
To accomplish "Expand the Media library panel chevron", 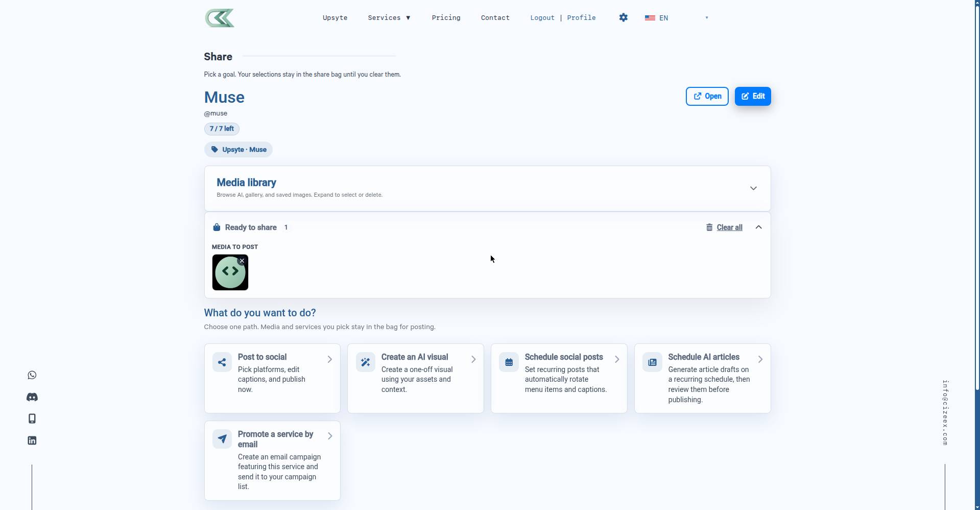I will [753, 189].
